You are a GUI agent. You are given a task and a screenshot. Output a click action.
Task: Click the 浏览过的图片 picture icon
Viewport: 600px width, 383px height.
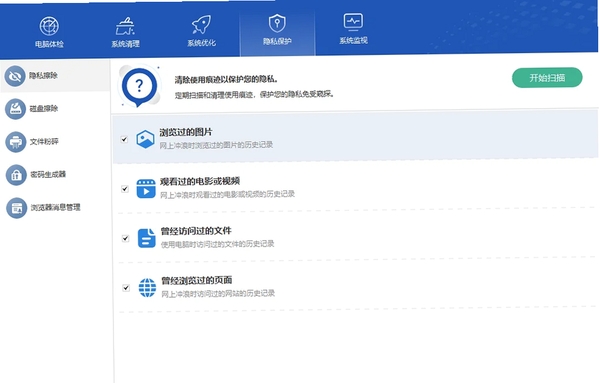click(145, 139)
